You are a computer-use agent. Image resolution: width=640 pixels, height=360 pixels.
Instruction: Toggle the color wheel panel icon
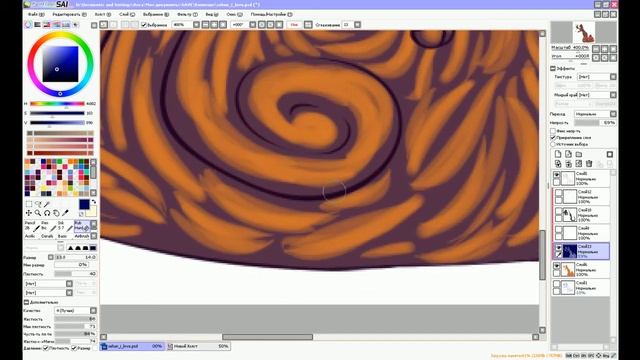tap(28, 25)
